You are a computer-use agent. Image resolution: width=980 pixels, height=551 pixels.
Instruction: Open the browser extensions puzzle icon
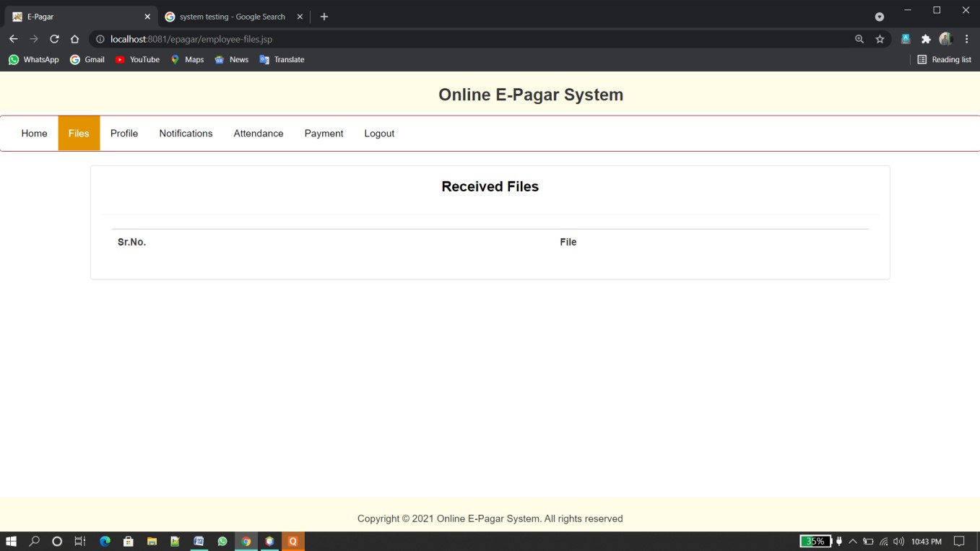(x=926, y=39)
